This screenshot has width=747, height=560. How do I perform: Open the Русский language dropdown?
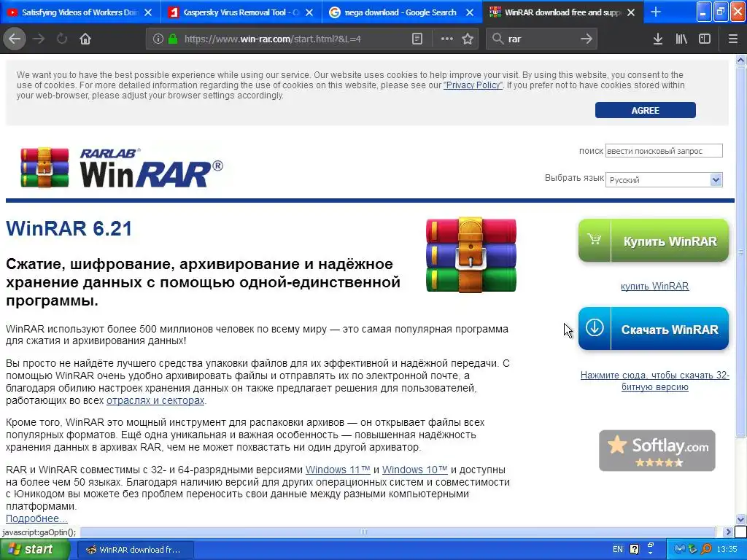[664, 179]
